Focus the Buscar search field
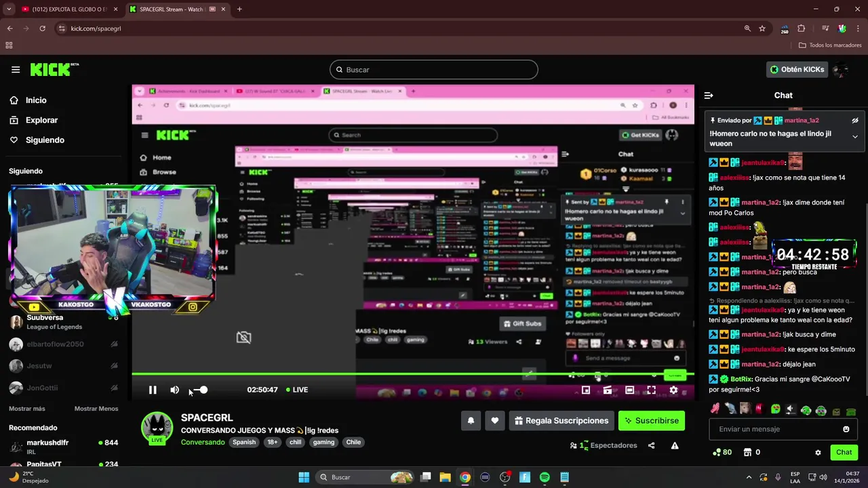Image resolution: width=868 pixels, height=488 pixels. pos(434,70)
